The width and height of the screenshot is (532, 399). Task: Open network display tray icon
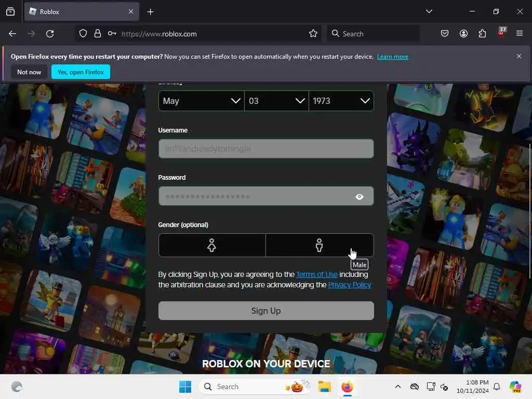431,387
